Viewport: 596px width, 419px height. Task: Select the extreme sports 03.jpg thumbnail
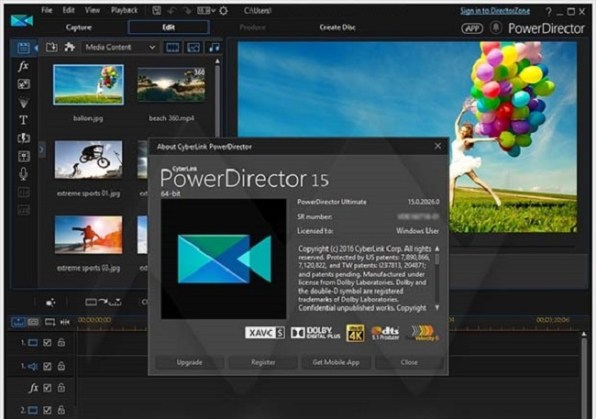point(89,235)
